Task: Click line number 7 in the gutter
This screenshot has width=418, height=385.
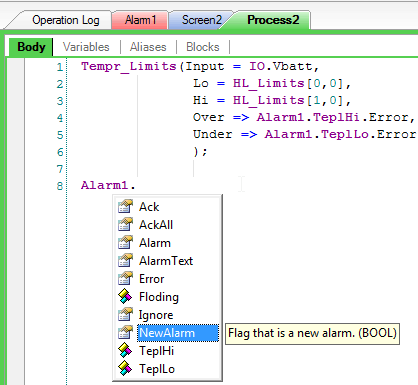Action: click(x=60, y=169)
